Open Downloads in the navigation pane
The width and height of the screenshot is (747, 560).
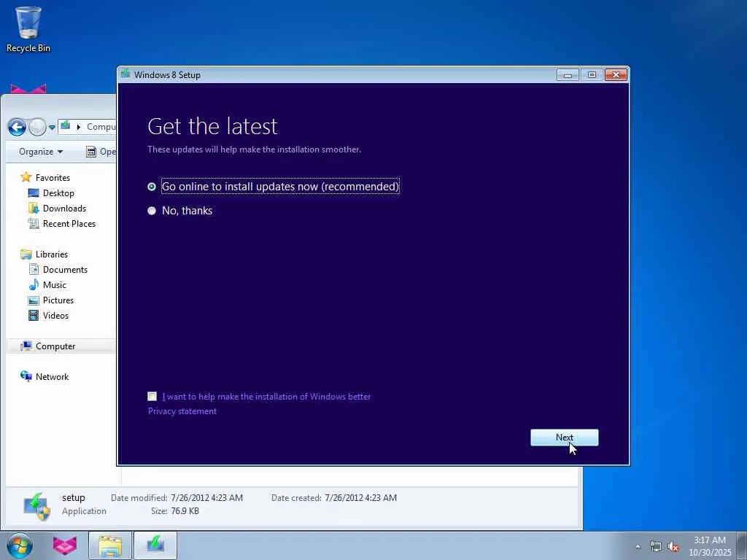pyautogui.click(x=64, y=208)
